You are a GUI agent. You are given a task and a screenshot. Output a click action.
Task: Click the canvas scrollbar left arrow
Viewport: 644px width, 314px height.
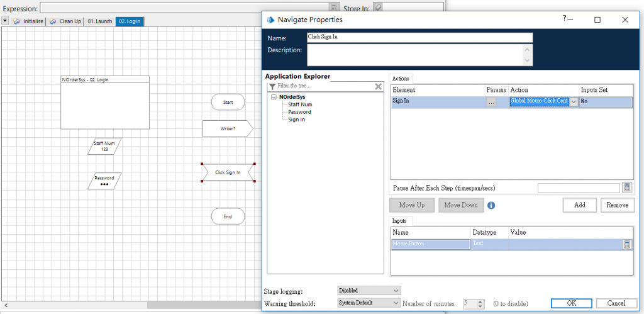6,306
